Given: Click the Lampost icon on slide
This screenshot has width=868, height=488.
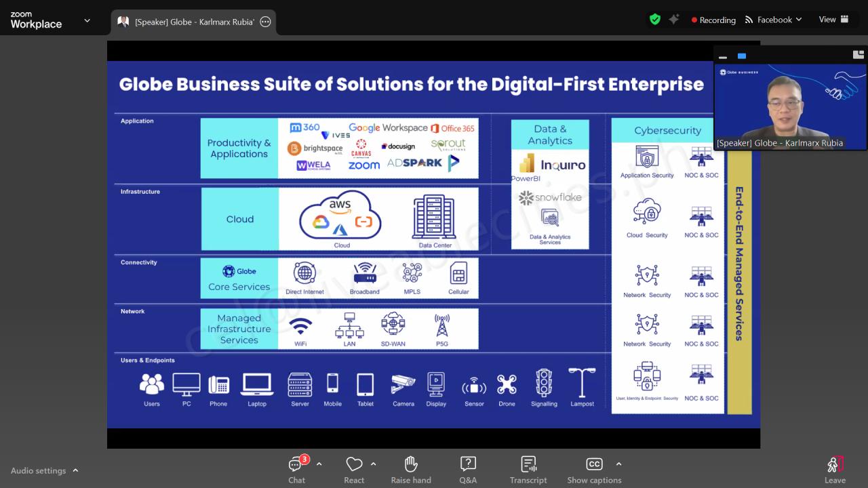Looking at the screenshot, I should (582, 383).
